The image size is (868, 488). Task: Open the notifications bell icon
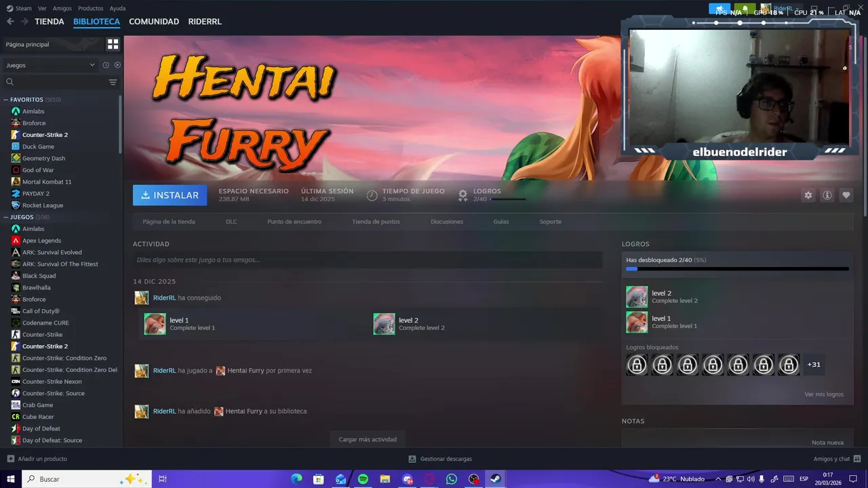(x=745, y=9)
